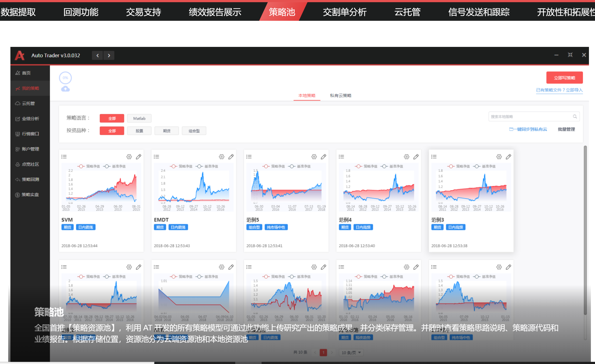The width and height of the screenshot is (595, 364).
Task: Select Matlab strategy language filter
Action: [139, 118]
